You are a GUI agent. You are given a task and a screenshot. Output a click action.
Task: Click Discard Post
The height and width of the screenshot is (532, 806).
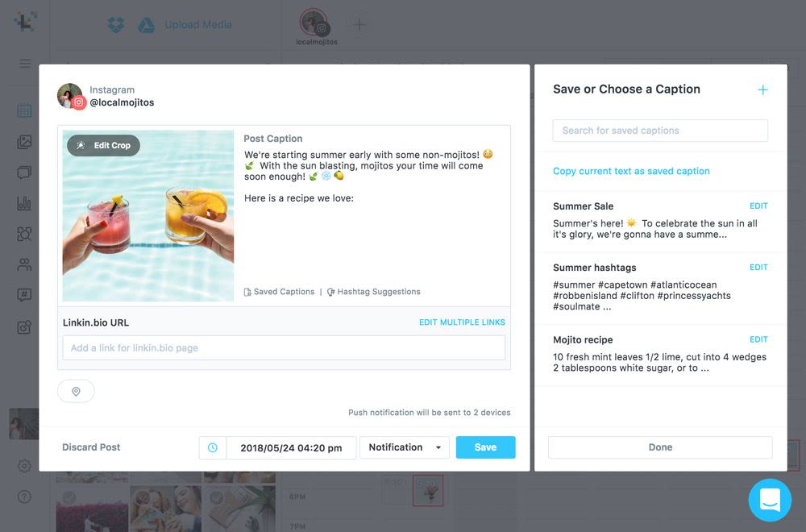coord(91,447)
